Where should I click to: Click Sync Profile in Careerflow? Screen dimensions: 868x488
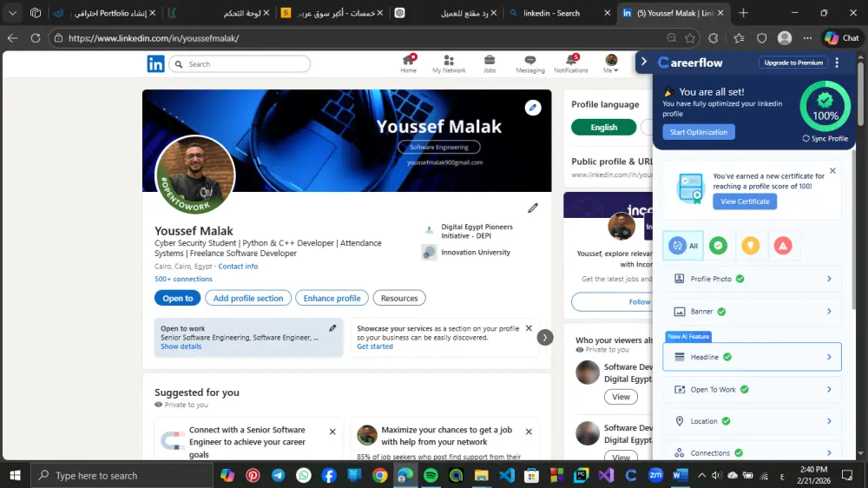click(x=825, y=138)
